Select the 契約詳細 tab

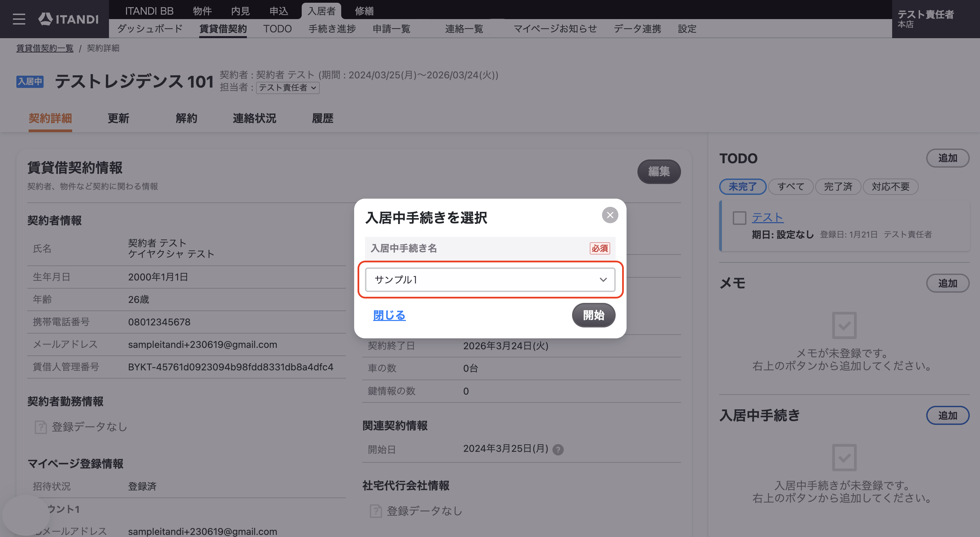(50, 118)
